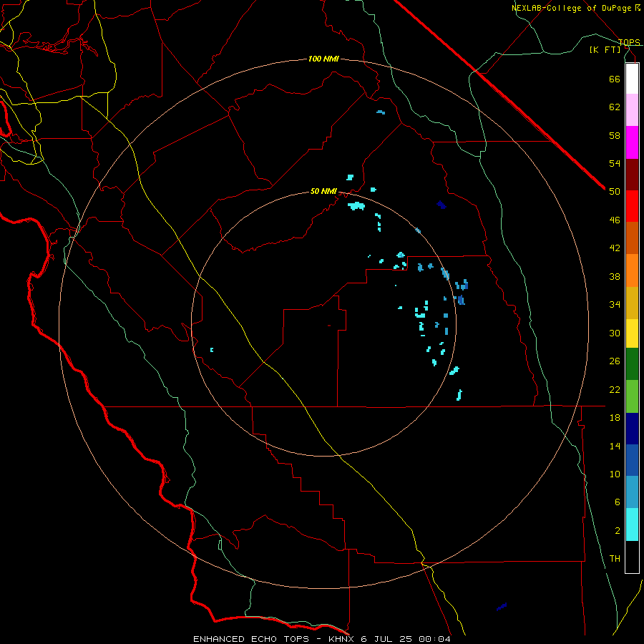Choose the navy blue legend swatch
The image size is (644, 644).
(x=632, y=429)
